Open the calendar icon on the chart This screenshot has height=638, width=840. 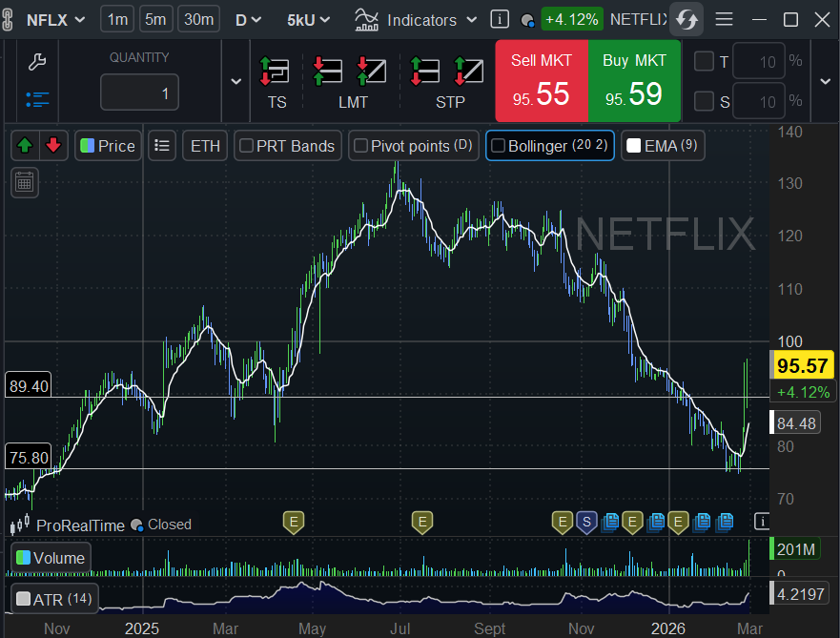pyautogui.click(x=25, y=181)
